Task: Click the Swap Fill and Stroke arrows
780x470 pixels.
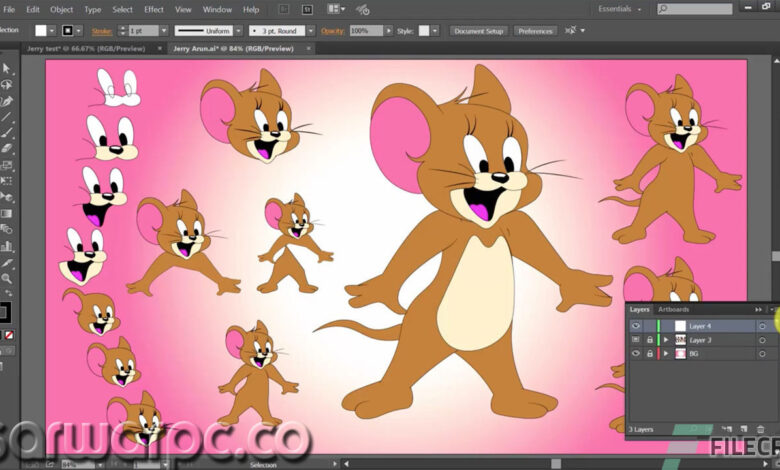Action: (x=8, y=293)
